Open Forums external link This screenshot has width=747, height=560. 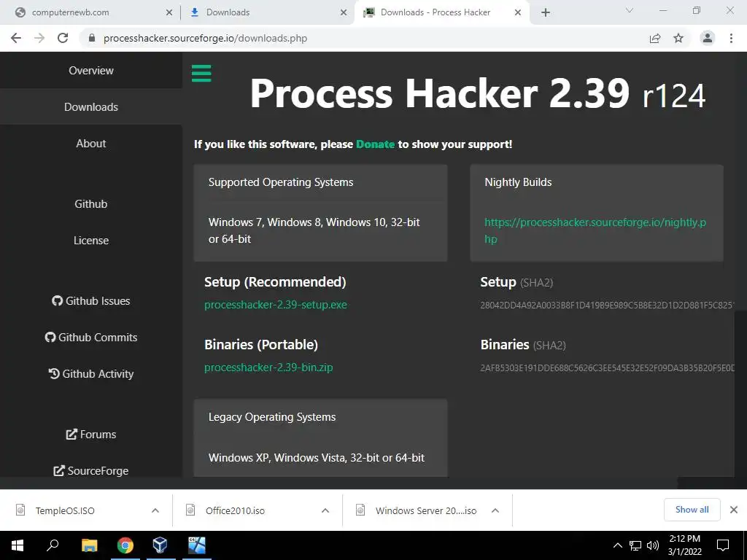91,435
